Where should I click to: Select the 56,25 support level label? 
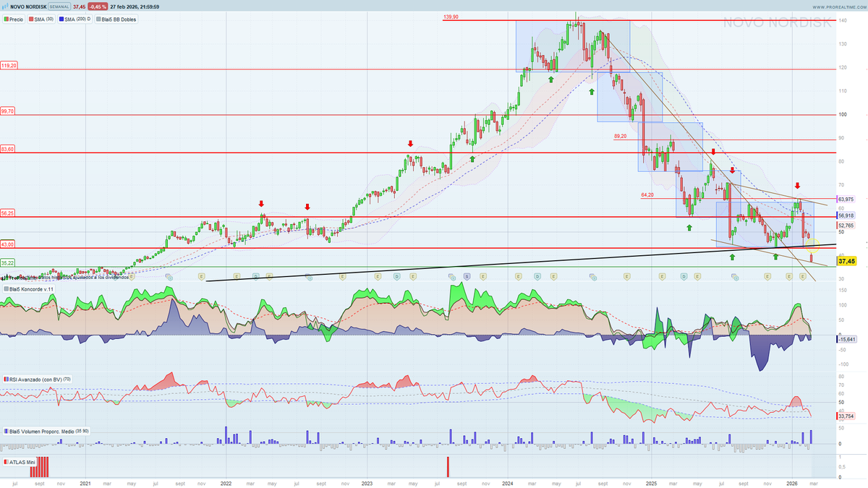click(9, 213)
